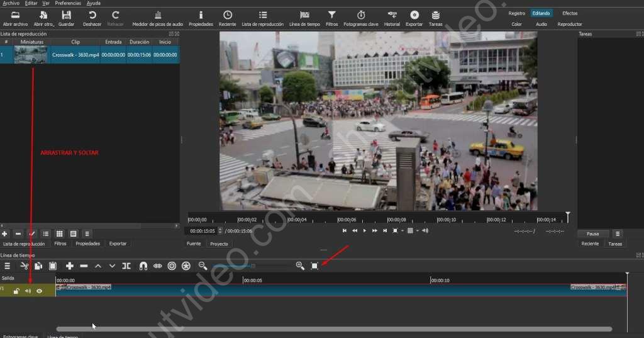Click Lista de reproducción toolbar icon
The image size is (644, 338).
tap(262, 18)
